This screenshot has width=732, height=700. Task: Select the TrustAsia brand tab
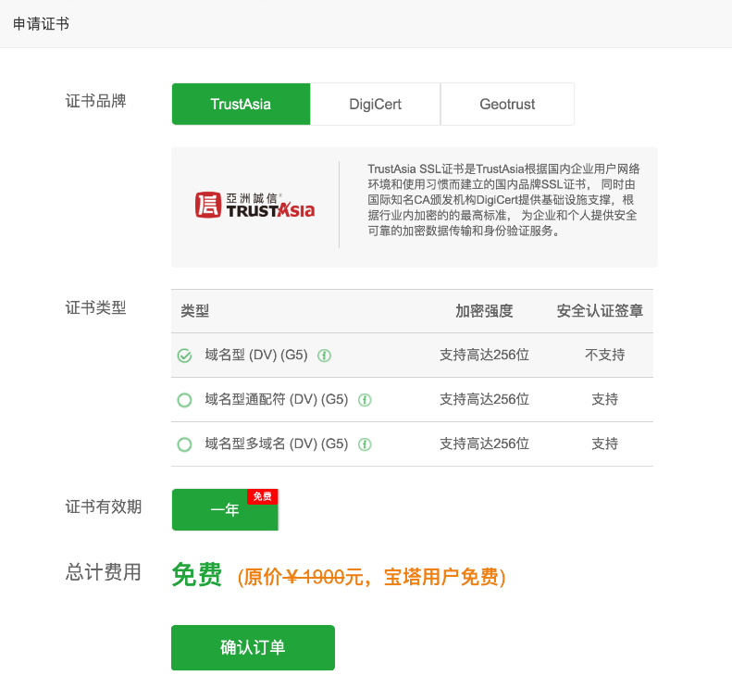click(x=241, y=104)
